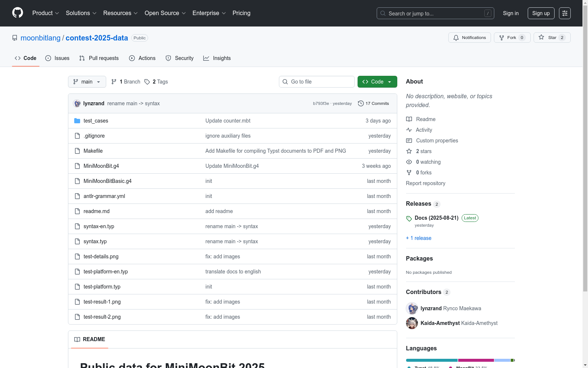Expand the Solutions menu
Image resolution: width=588 pixels, height=368 pixels.
pyautogui.click(x=81, y=13)
